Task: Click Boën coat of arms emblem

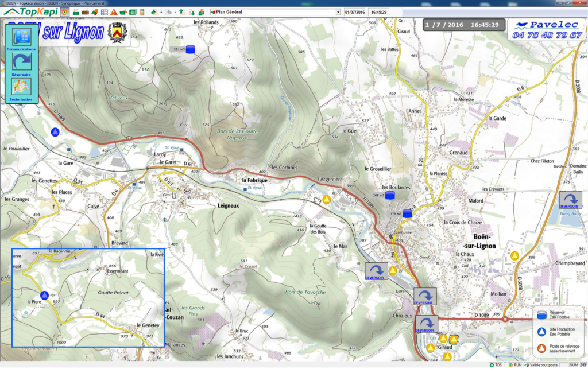Action: [117, 32]
